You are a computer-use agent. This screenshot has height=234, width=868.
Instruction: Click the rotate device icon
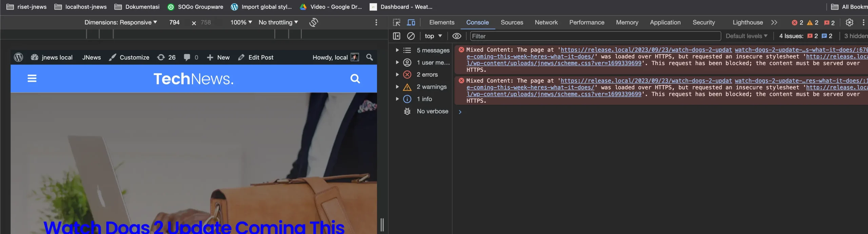(x=314, y=22)
